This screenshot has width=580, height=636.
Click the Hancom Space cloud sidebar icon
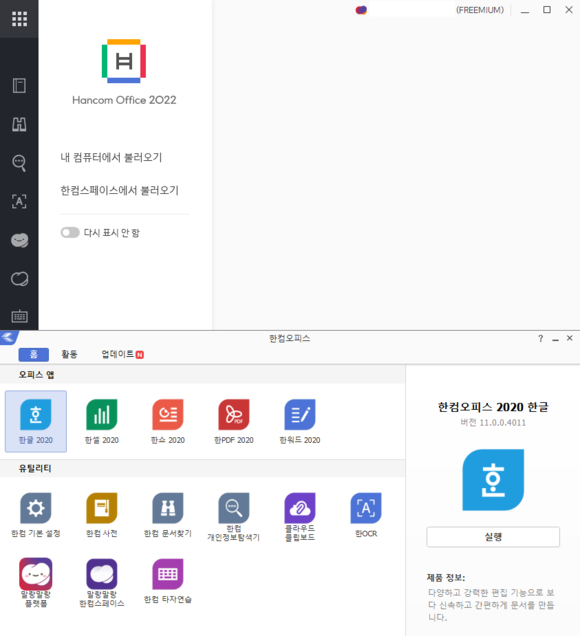point(19,279)
